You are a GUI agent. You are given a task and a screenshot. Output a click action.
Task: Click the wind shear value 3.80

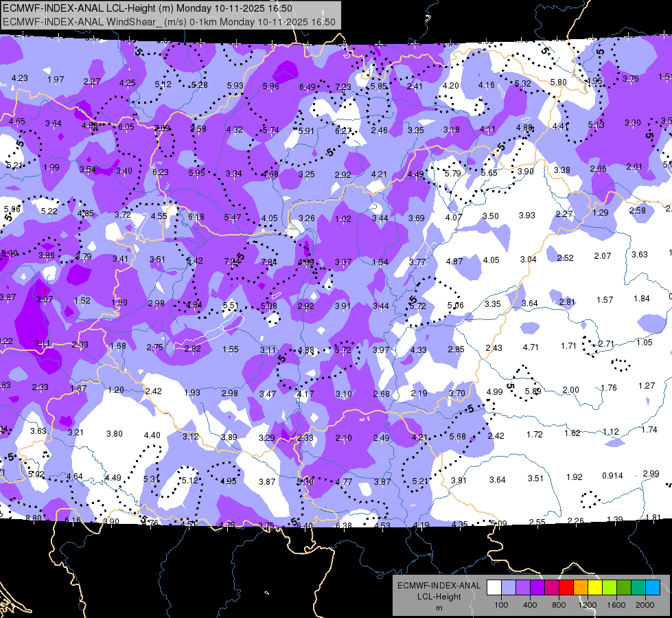point(115,433)
